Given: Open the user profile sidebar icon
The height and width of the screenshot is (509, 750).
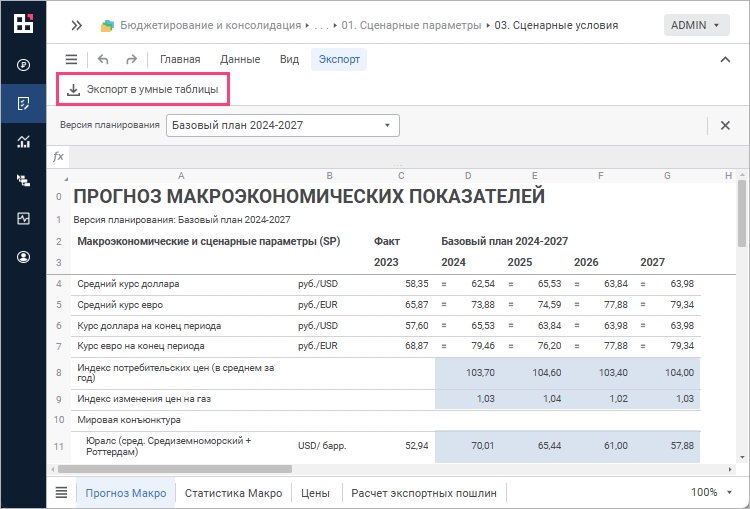Looking at the screenshot, I should coord(23,257).
